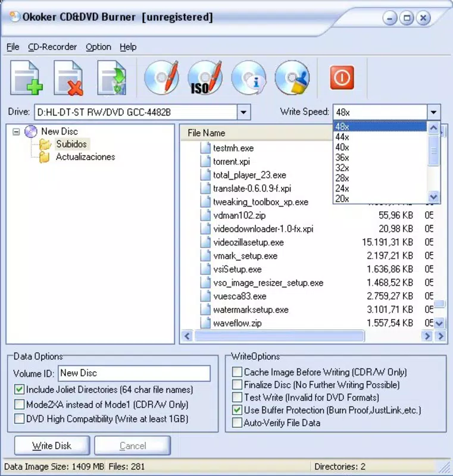Click file list vertical scroll down arrow
The height and width of the screenshot is (476, 453).
[x=439, y=323]
